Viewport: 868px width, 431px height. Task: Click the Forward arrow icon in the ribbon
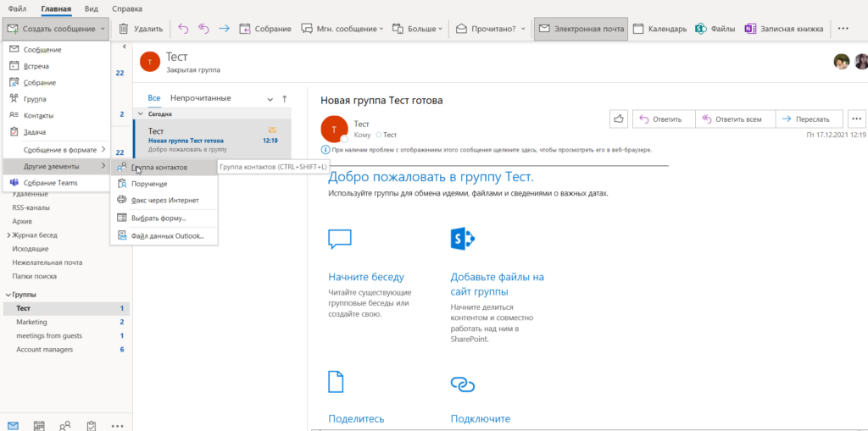[224, 29]
